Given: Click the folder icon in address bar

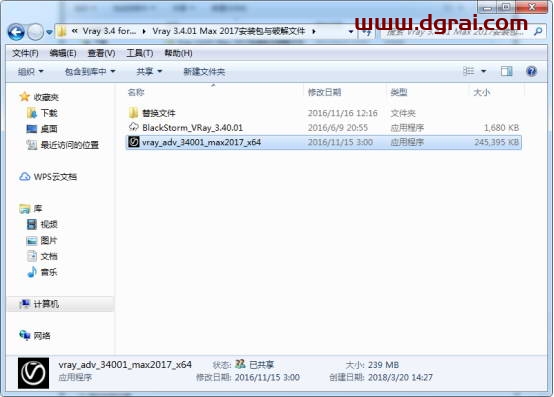Looking at the screenshot, I should click(61, 31).
